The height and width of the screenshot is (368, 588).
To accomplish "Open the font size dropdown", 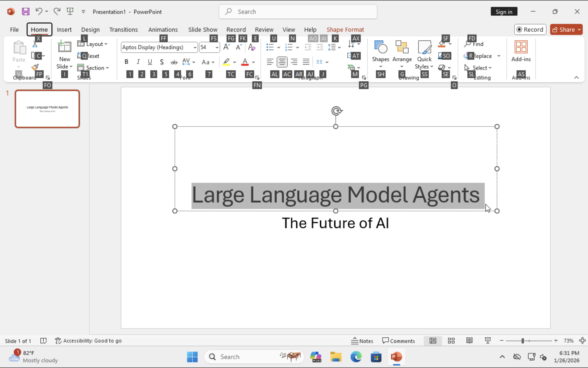I will pos(217,47).
